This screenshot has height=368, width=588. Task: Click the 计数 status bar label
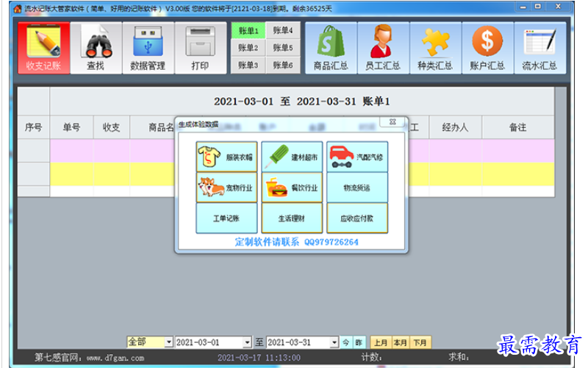tap(372, 357)
